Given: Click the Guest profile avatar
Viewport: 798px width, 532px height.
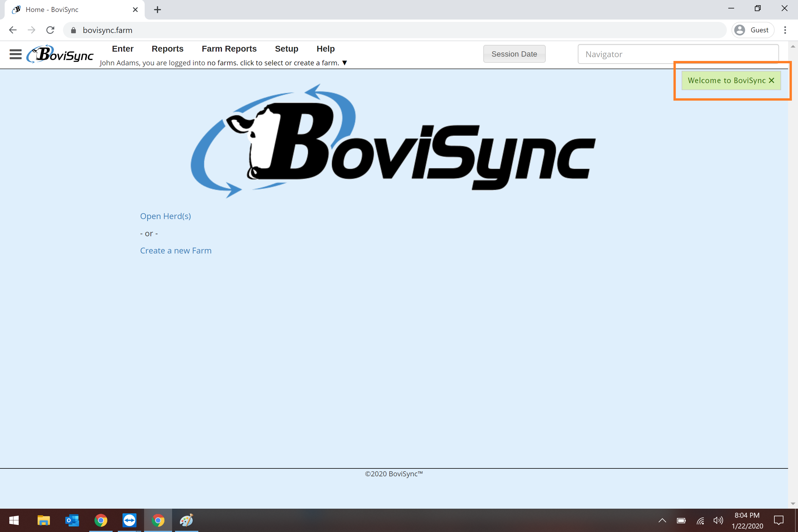Looking at the screenshot, I should coord(740,30).
